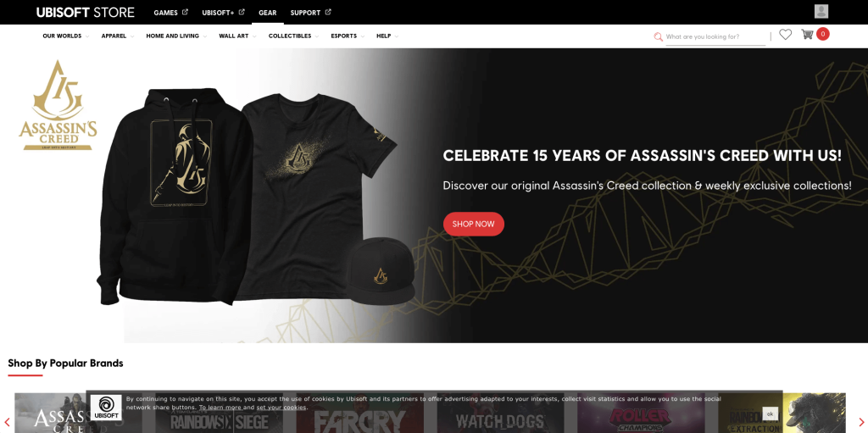
Task: Click the Ubisoft Store logo
Action: [x=86, y=12]
